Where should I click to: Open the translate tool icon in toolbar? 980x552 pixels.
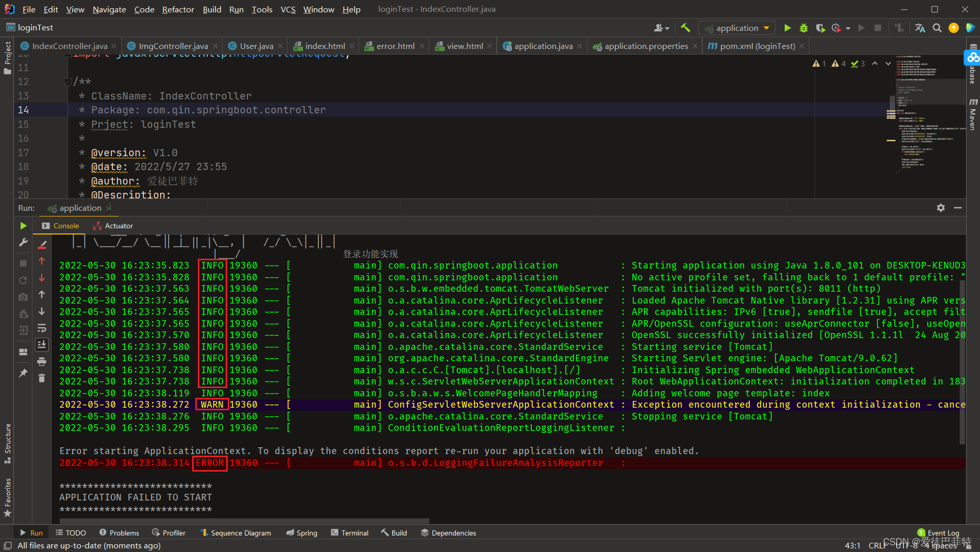[x=920, y=28]
